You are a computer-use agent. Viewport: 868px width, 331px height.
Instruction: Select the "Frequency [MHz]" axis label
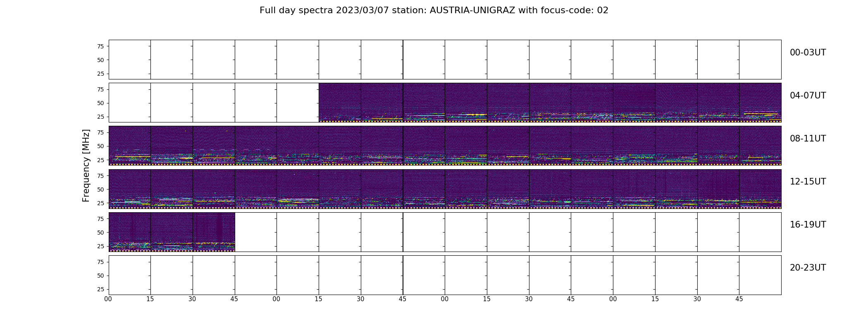point(86,165)
